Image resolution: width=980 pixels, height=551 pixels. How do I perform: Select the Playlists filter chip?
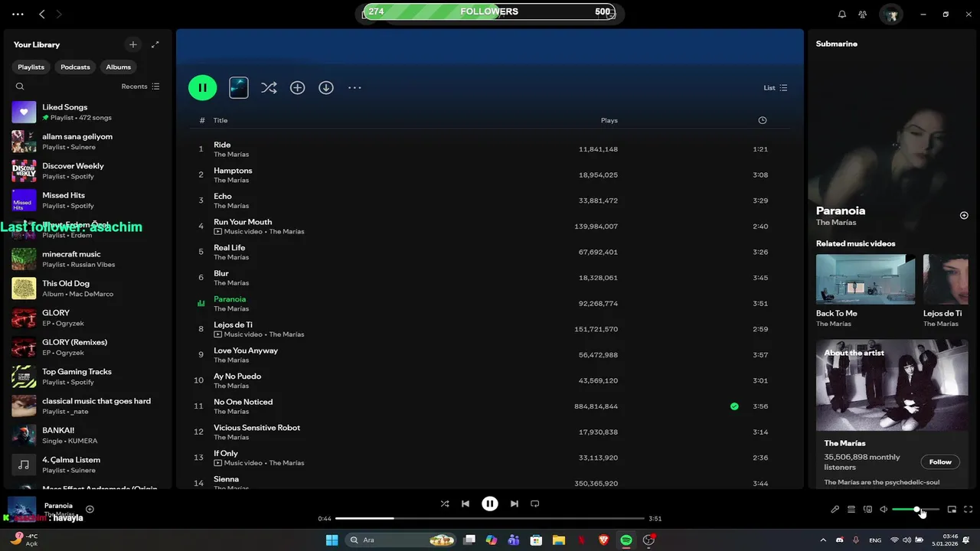coord(31,67)
